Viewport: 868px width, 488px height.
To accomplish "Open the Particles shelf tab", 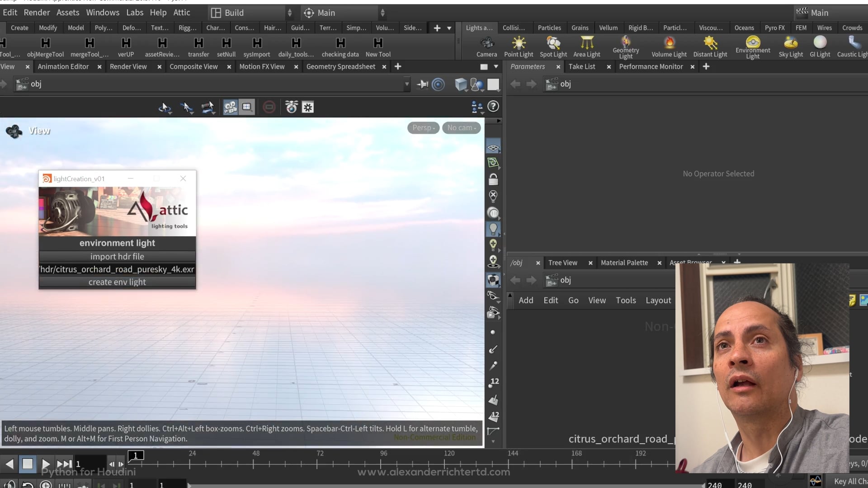I will [x=549, y=28].
